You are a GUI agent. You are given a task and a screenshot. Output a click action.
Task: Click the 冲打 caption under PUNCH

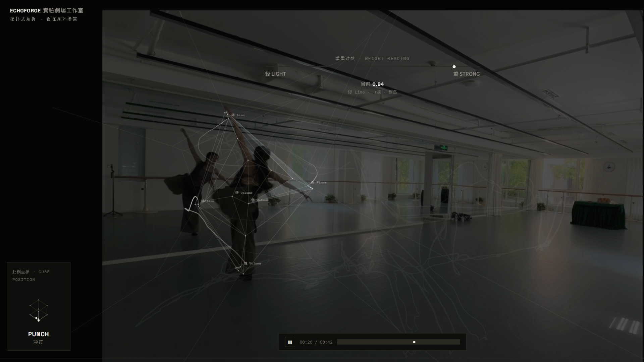click(38, 342)
